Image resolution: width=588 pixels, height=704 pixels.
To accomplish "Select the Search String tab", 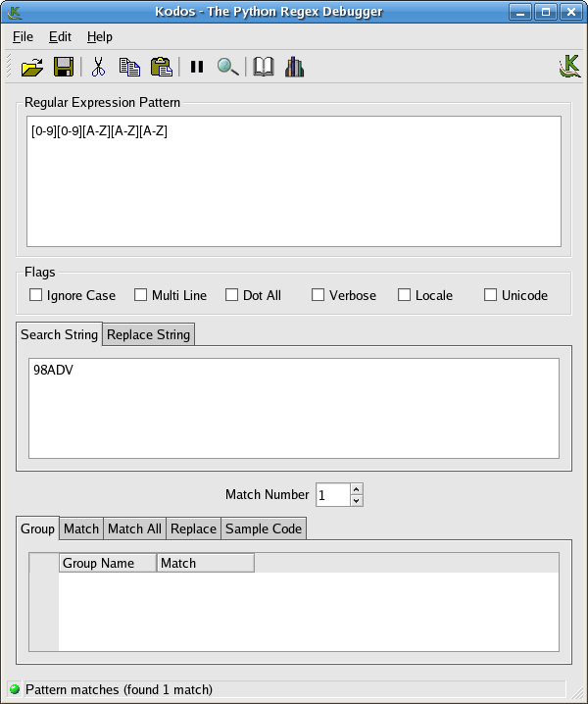I will point(59,335).
